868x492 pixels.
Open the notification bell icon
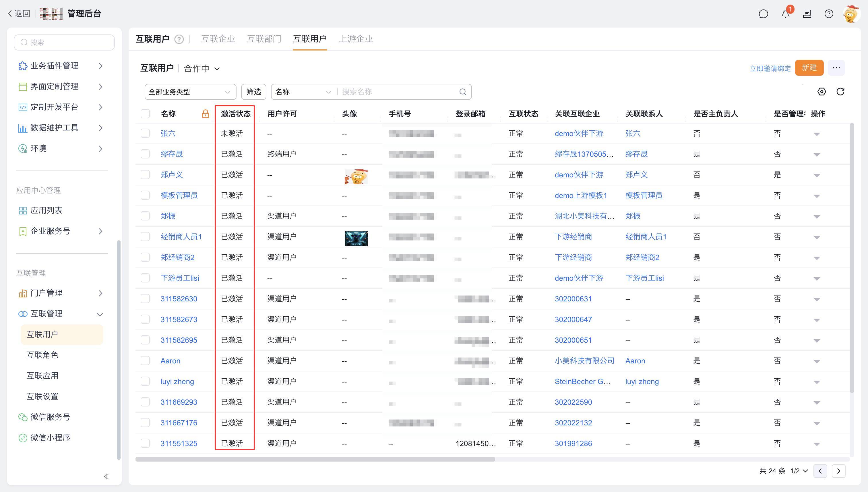tap(785, 14)
